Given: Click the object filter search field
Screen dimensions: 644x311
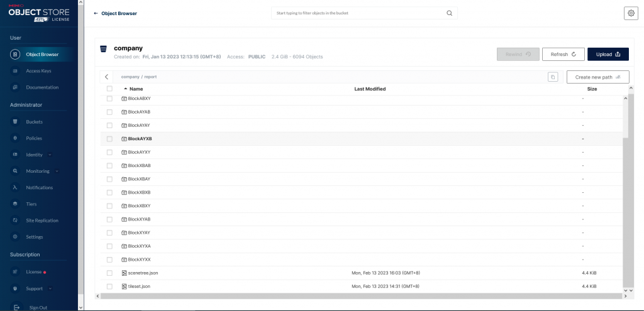Looking at the screenshot, I should click(358, 13).
